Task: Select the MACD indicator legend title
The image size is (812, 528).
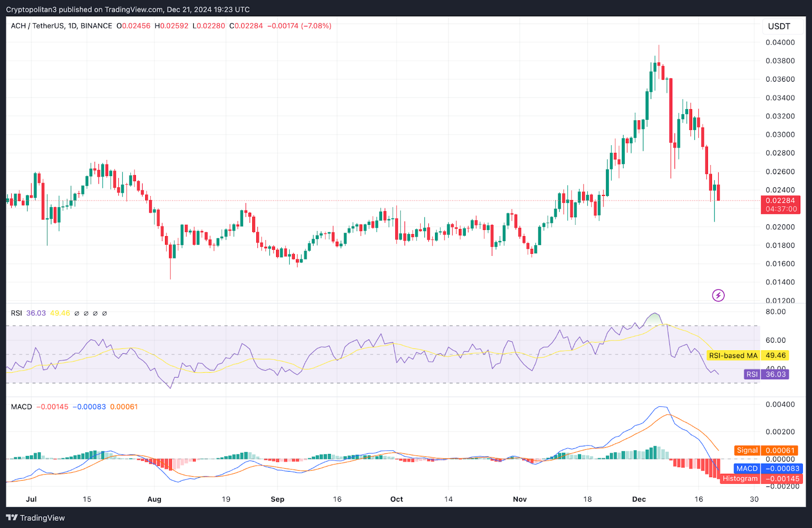Action: pos(21,407)
